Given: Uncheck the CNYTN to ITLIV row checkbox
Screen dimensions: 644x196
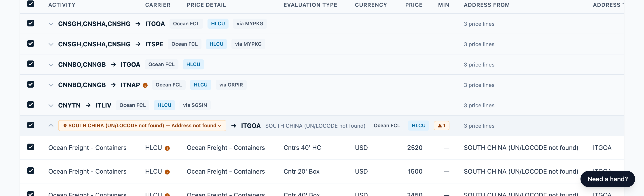Looking at the screenshot, I should 30,105.
